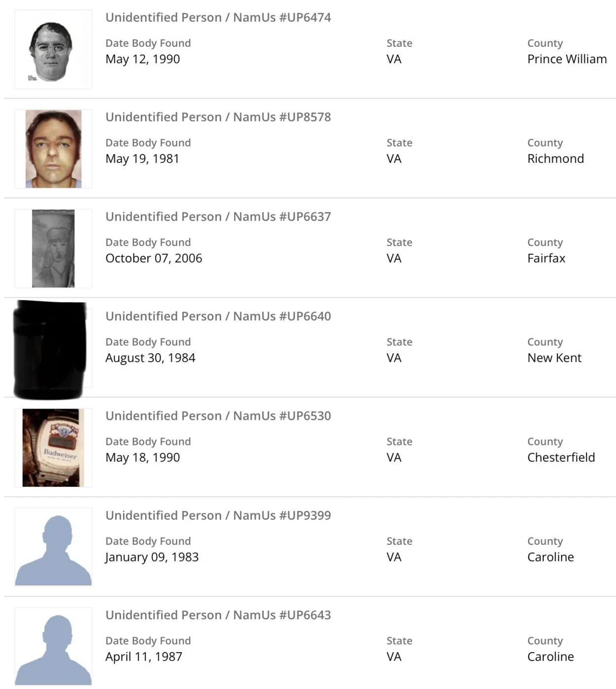Click the Chesterfield county value

point(561,457)
